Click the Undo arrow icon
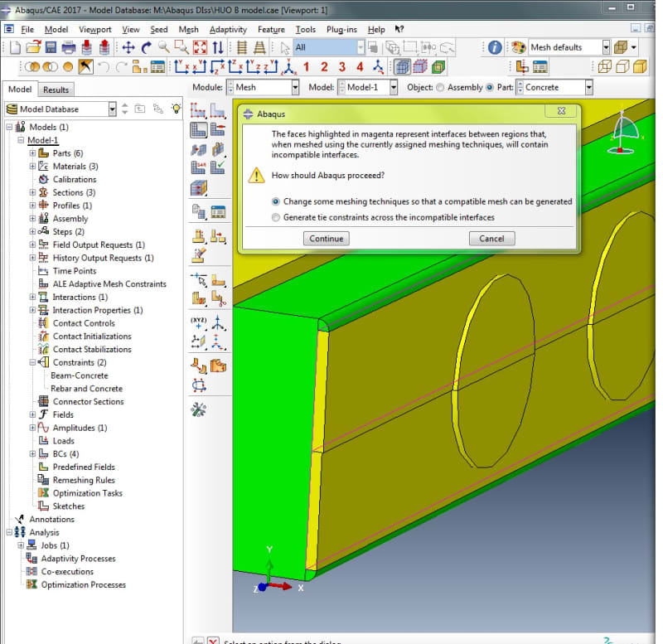This screenshot has height=644, width=663. click(104, 67)
